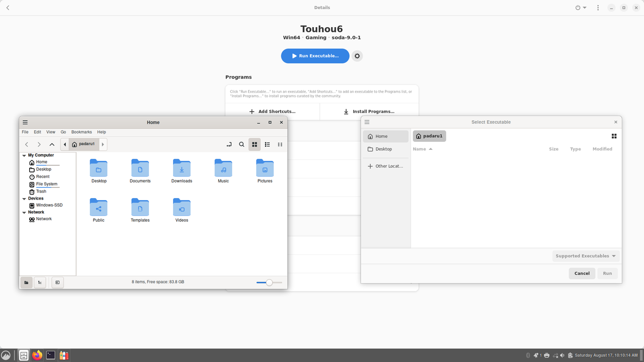
Task: Collapse the Devices sidebar section
Action: [24, 199]
